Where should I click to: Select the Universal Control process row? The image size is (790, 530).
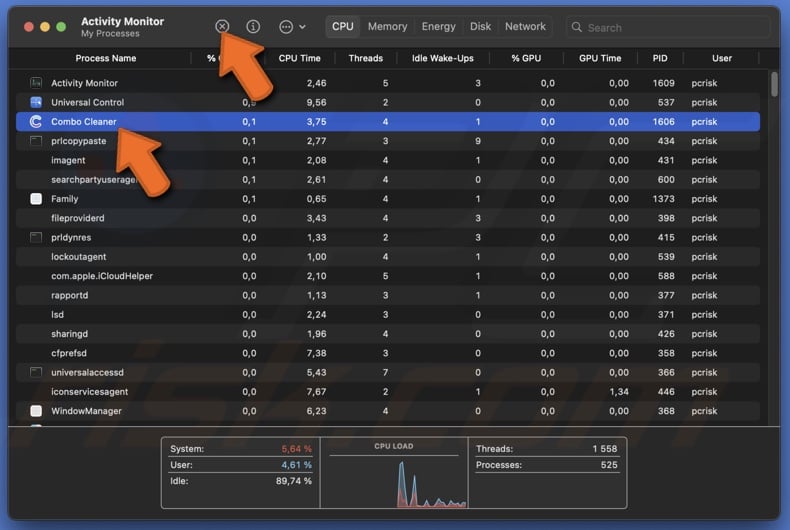coord(388,102)
